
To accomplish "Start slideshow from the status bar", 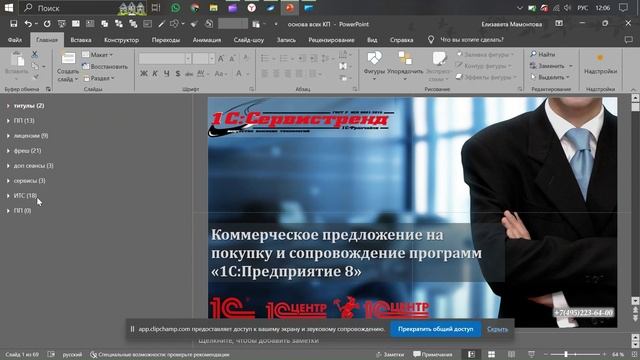I will [x=531, y=354].
